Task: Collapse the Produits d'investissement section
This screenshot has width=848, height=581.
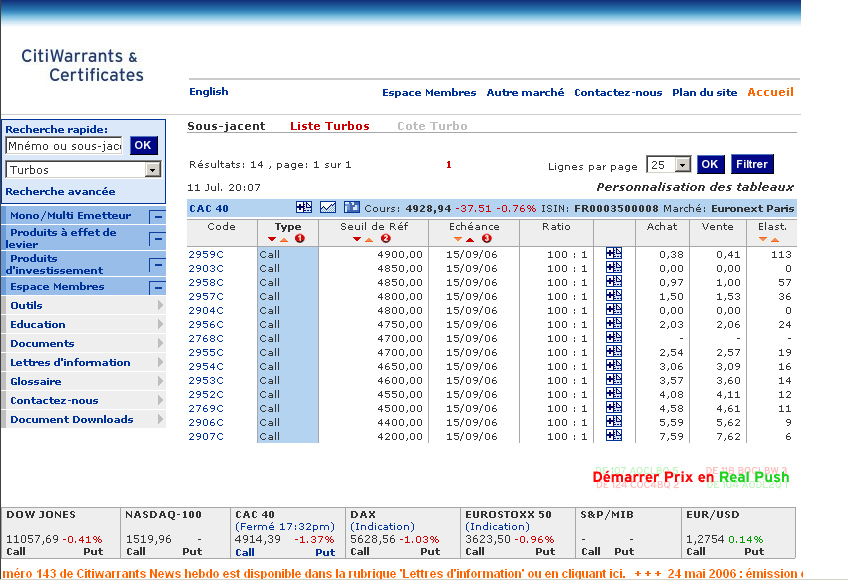Action: tap(157, 264)
